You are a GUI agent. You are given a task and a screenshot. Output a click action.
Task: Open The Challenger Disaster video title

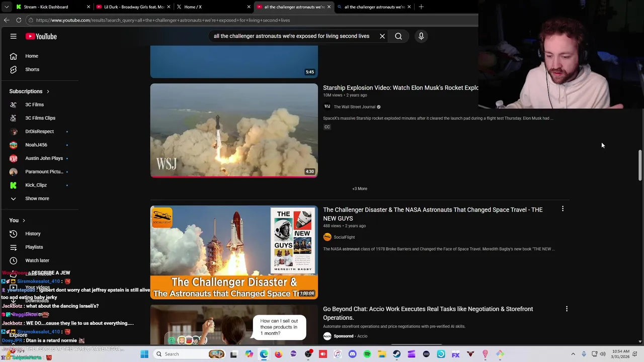433,214
